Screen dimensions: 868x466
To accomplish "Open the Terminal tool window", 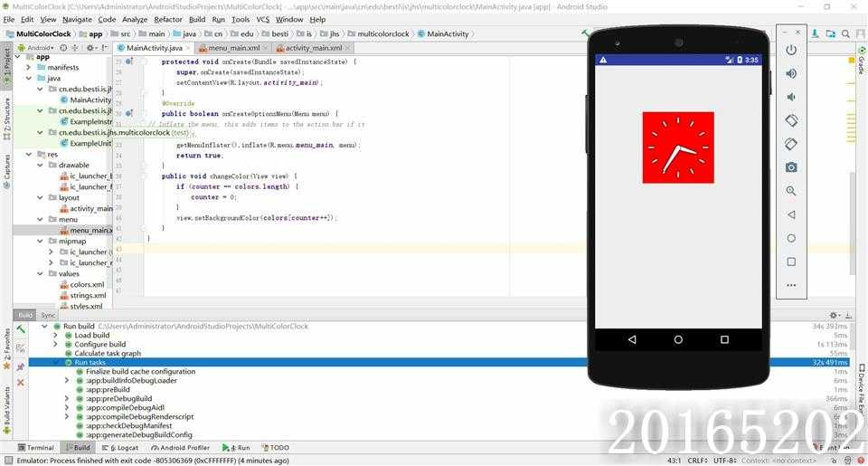I will pos(35,448).
